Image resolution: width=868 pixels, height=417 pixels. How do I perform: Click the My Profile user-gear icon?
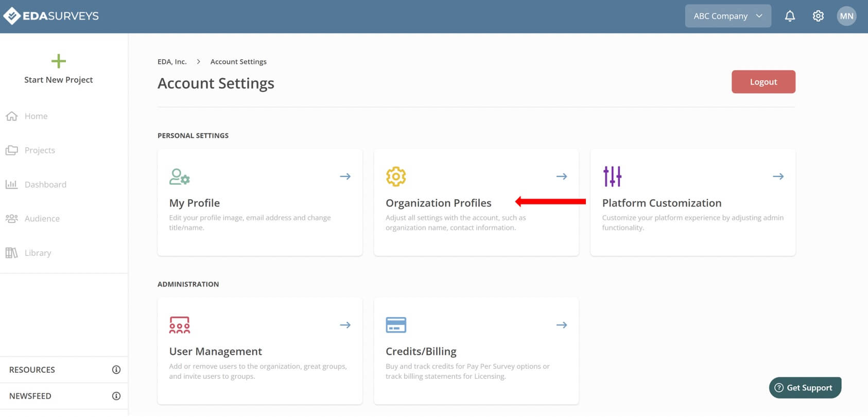pos(180,177)
